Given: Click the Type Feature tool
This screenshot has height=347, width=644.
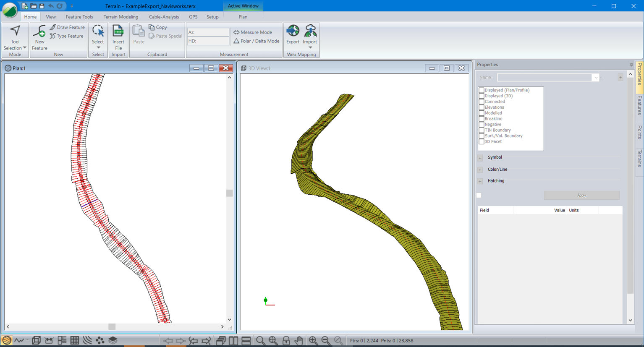Looking at the screenshot, I should tap(66, 36).
